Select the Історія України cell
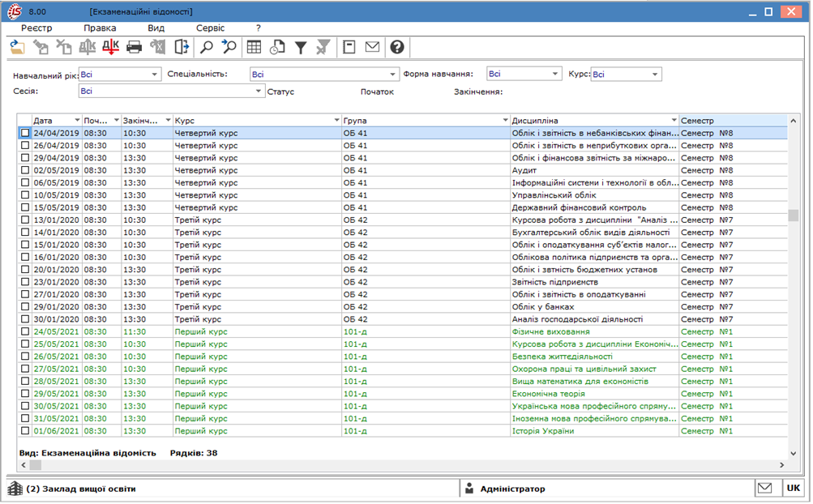The height and width of the screenshot is (504, 813). click(595, 431)
